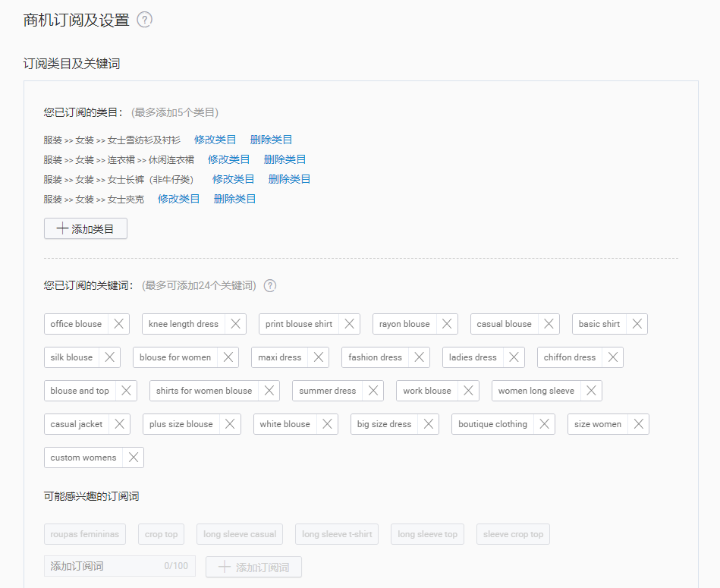Open the help icon beside 商机订阅及设置 title
This screenshot has width=720, height=588.
[144, 21]
